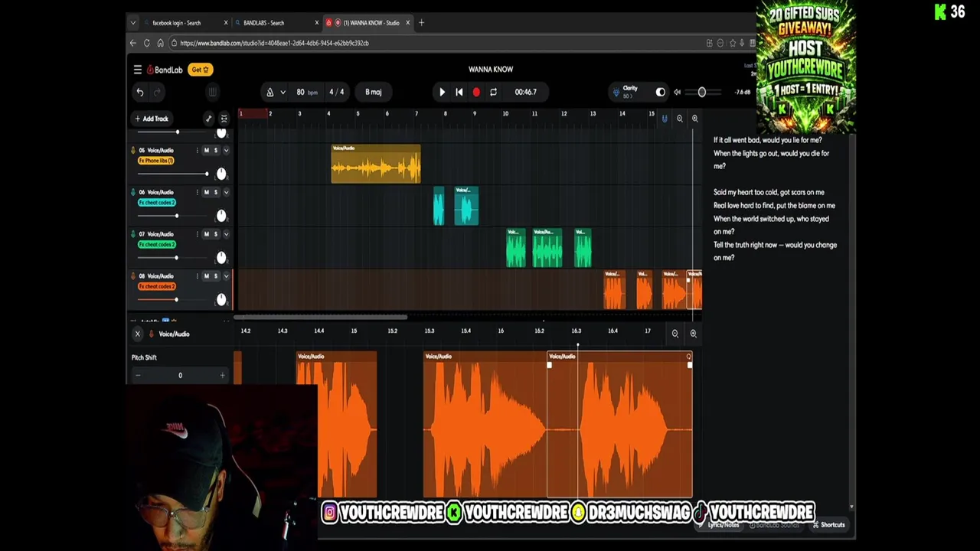Open the Fx Phone libs effects chip
Screen dimensions: 980x551
tap(156, 161)
